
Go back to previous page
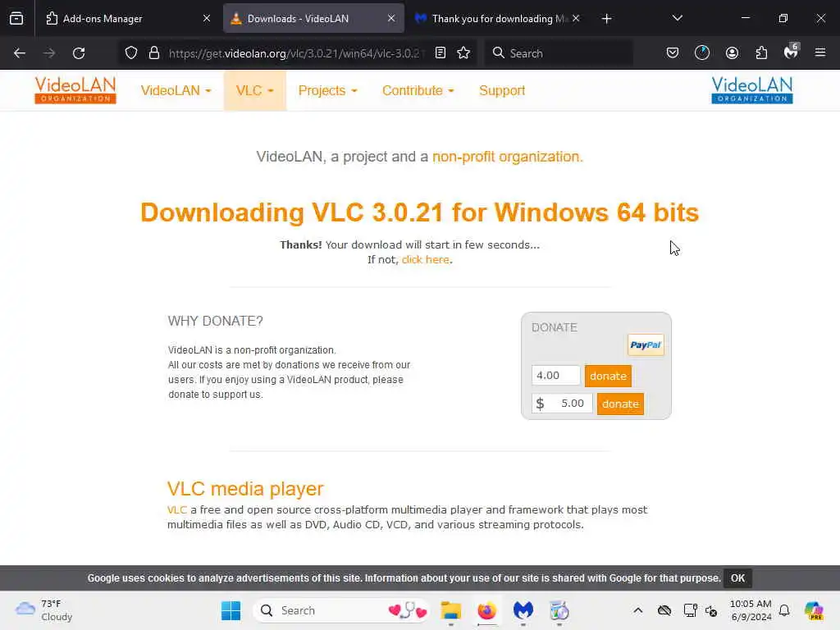[x=20, y=53]
